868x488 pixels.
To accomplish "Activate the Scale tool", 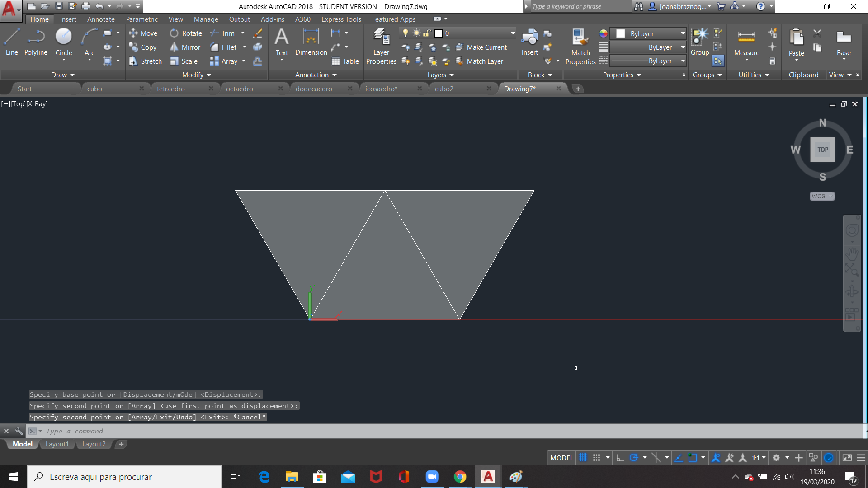I will tap(184, 61).
